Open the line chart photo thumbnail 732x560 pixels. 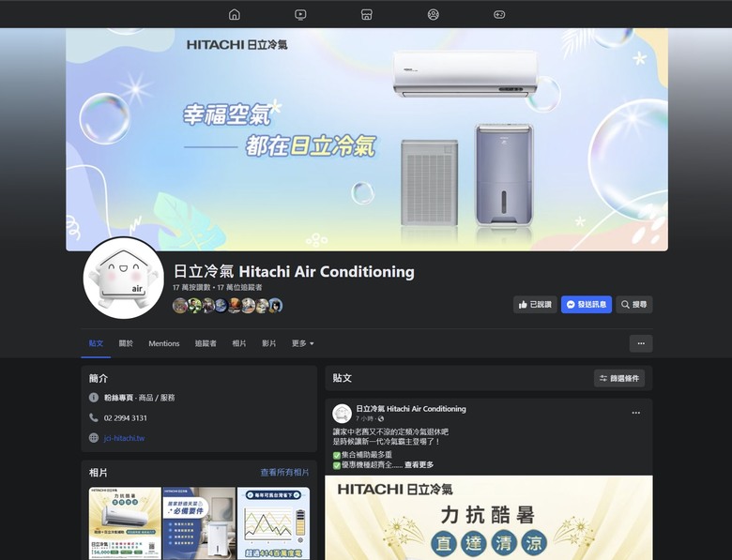click(x=274, y=523)
